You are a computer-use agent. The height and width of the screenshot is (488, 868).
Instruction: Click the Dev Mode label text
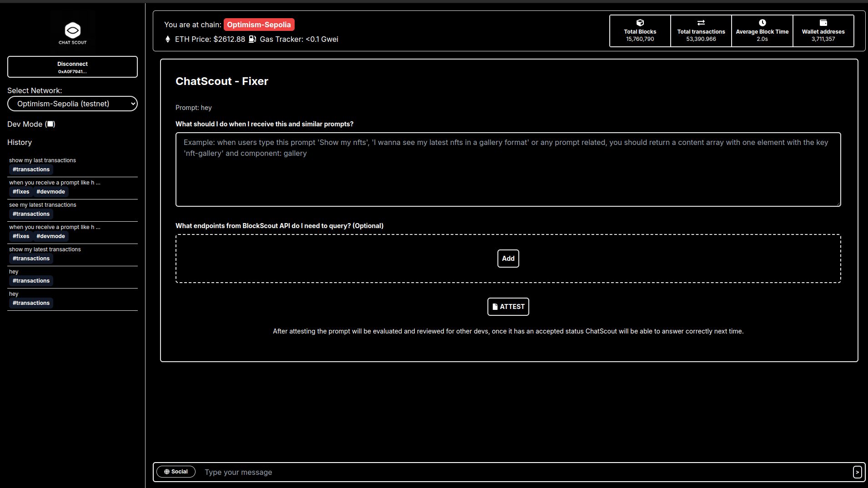[x=25, y=124]
